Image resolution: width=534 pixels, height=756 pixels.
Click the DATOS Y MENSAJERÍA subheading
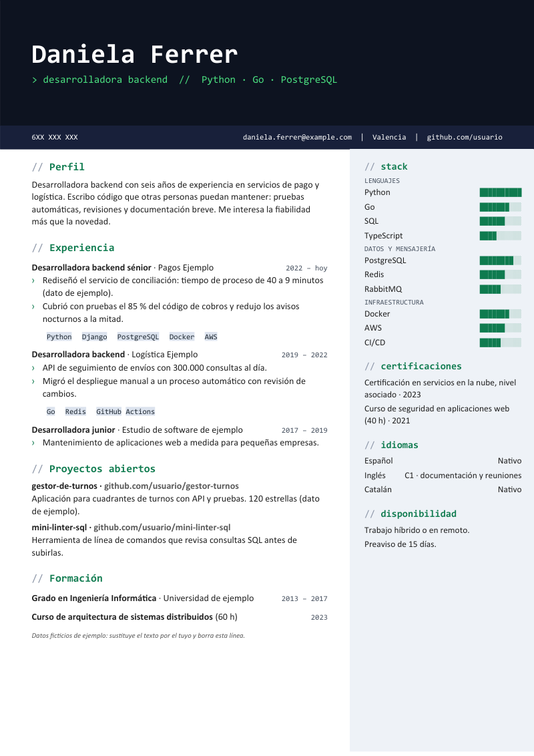click(400, 249)
